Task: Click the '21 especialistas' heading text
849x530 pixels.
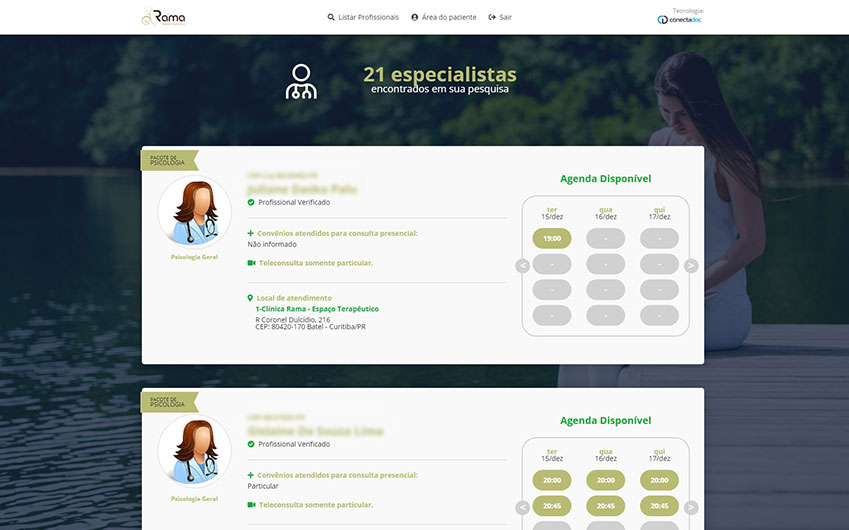Action: point(440,74)
